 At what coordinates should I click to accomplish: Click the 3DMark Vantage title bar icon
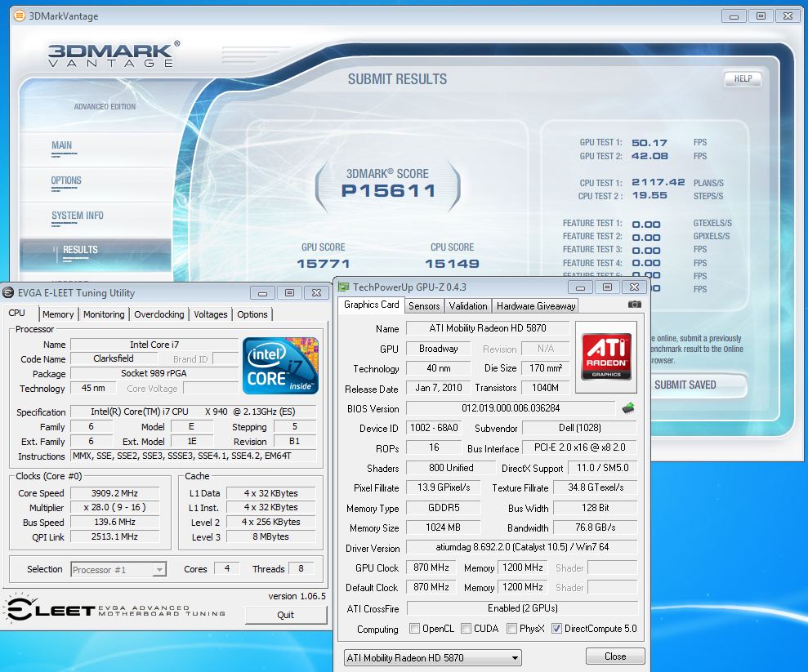pos(19,16)
